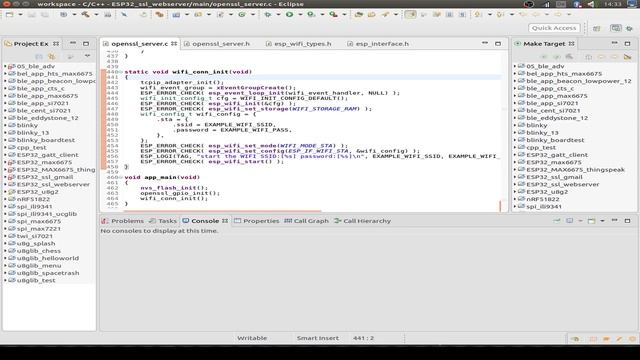The image size is (640, 360).
Task: Open the Run configurations dropdown arrow
Action: click(300, 15)
